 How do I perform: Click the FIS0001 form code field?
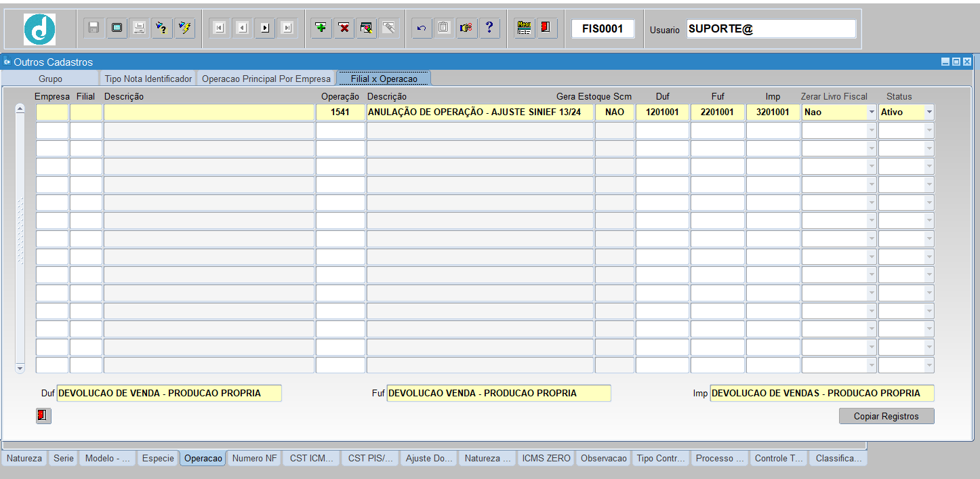(603, 28)
